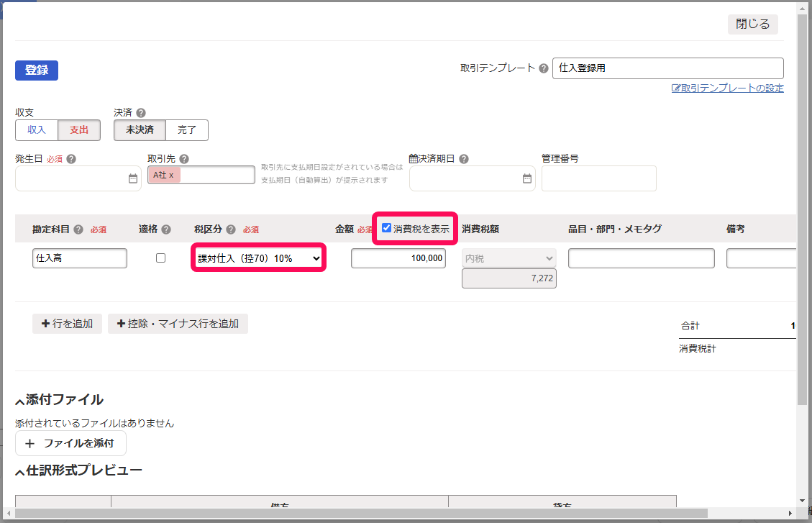The width and height of the screenshot is (812, 523).
Task: Click the 合計 label
Action: coord(690,326)
